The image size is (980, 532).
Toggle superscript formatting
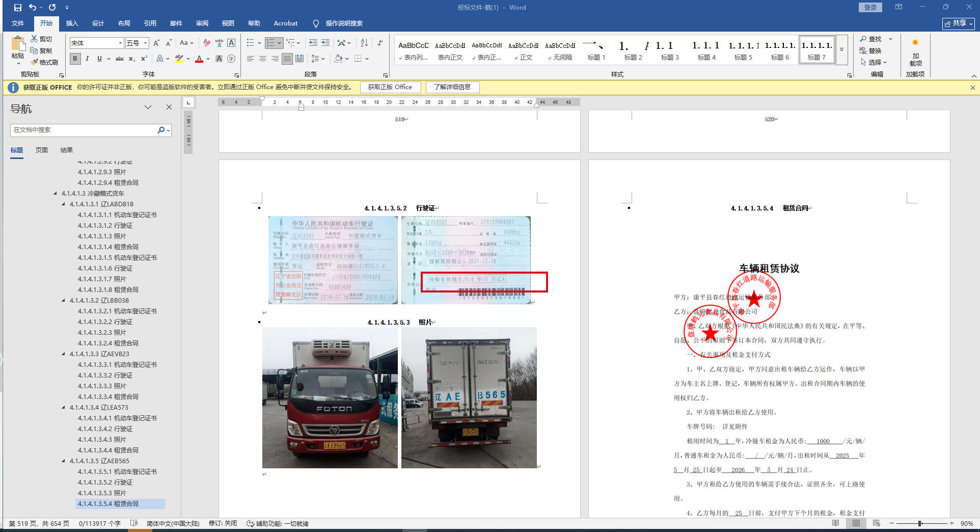(144, 59)
